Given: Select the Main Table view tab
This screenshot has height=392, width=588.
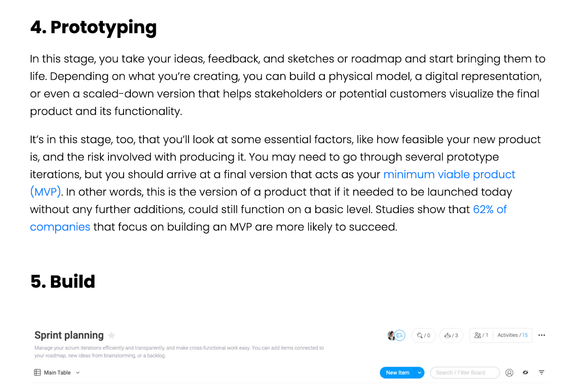Looking at the screenshot, I should (x=57, y=373).
